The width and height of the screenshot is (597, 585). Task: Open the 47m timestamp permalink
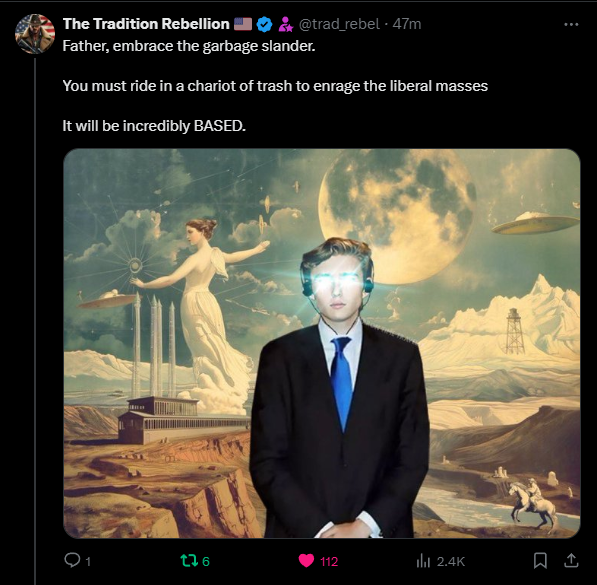(x=407, y=24)
